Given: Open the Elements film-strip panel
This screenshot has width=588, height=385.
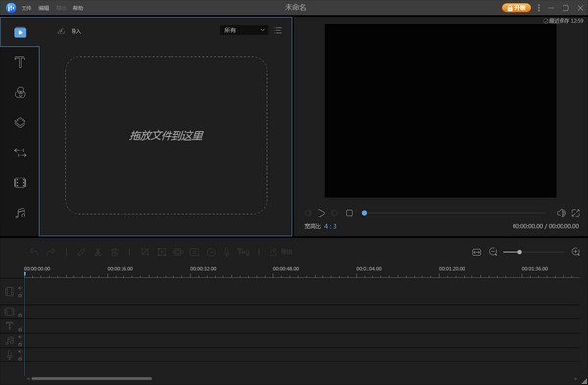Looking at the screenshot, I should [20, 183].
